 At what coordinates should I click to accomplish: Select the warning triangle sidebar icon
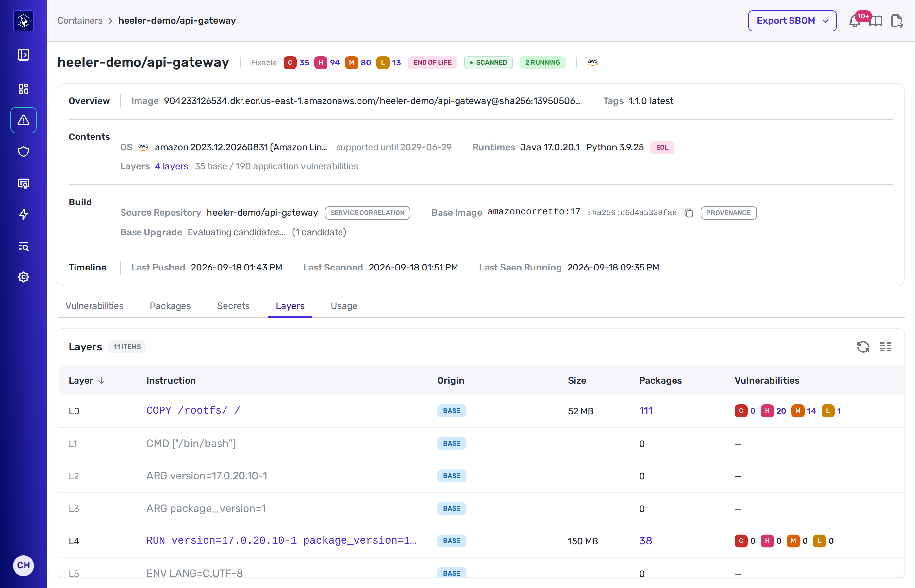(x=23, y=120)
